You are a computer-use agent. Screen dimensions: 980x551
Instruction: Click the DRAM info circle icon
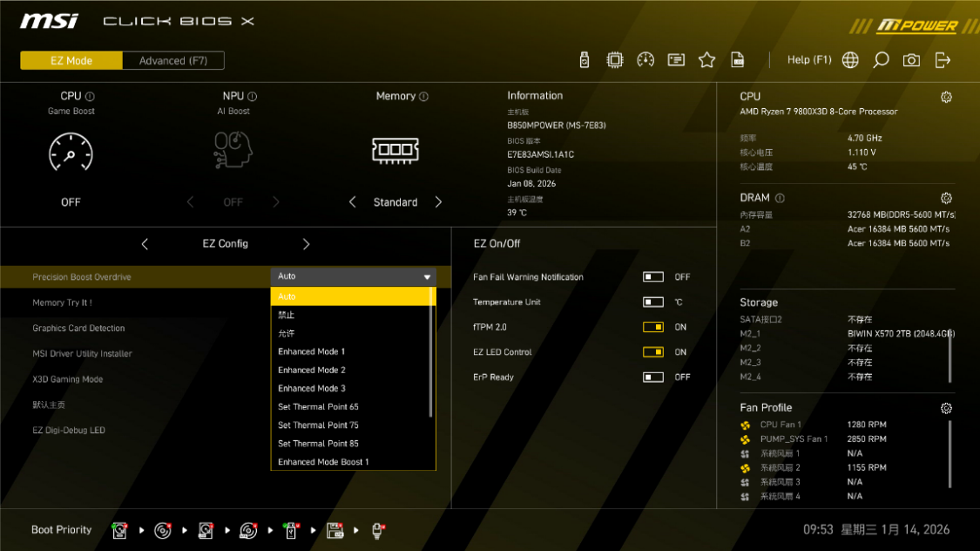780,198
